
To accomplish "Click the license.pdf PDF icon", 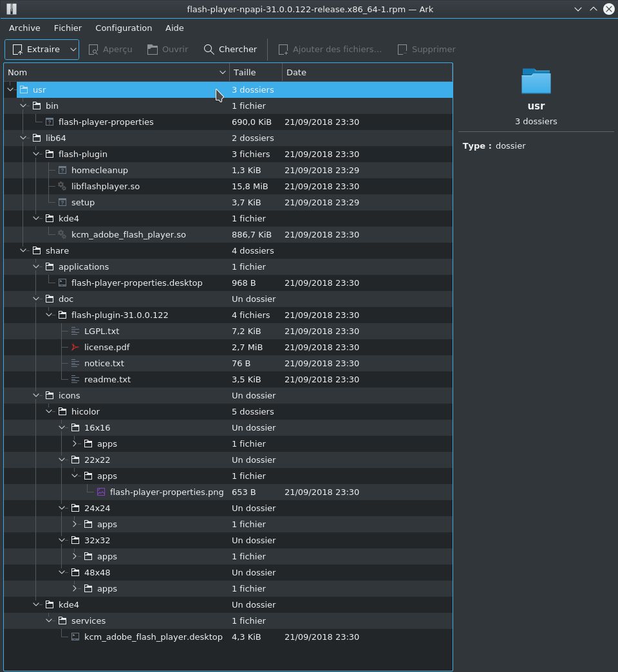I will click(x=75, y=347).
